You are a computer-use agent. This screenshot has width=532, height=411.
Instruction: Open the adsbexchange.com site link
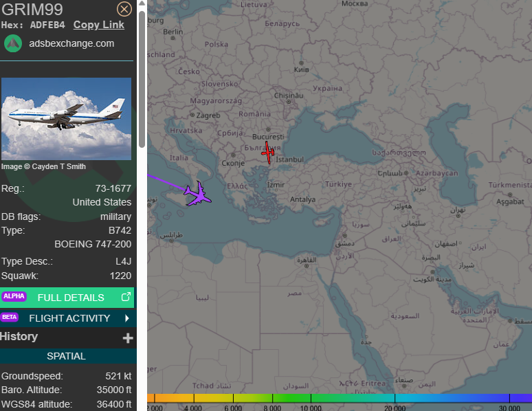(x=71, y=43)
